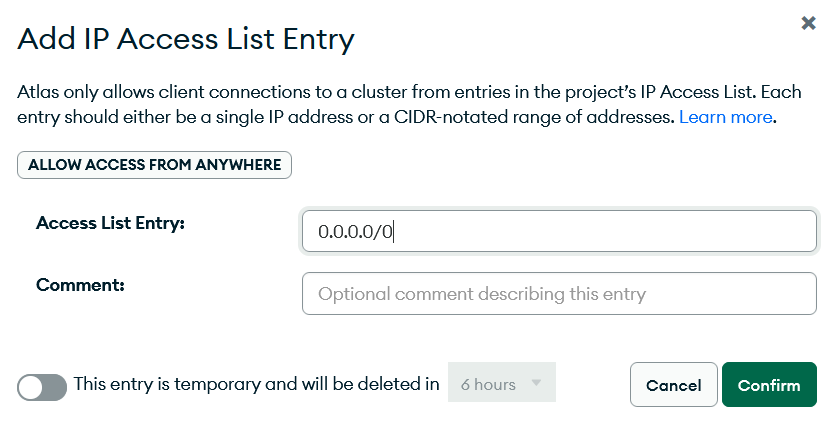This screenshot has height=427, width=837.
Task: Confirm the IP access list entry
Action: (769, 385)
